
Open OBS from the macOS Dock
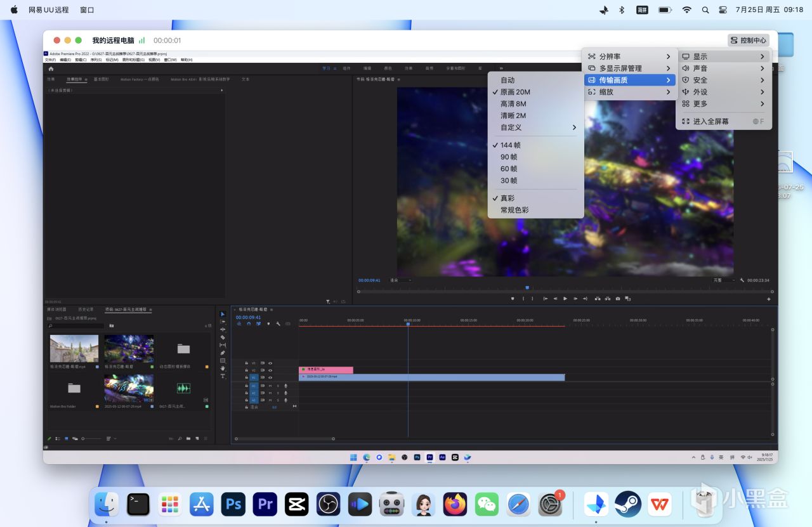328,505
